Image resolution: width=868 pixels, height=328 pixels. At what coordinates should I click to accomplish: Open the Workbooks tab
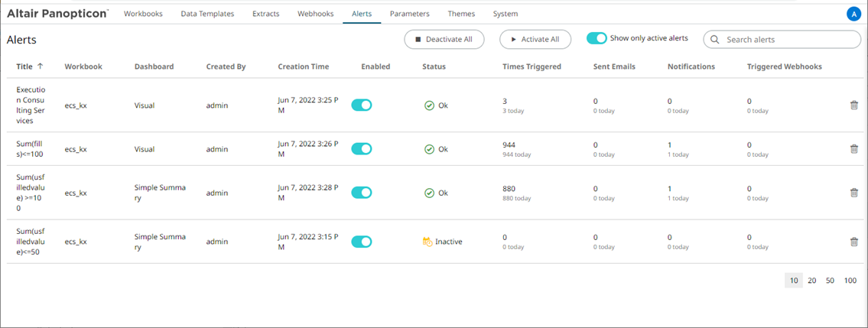[x=143, y=14]
